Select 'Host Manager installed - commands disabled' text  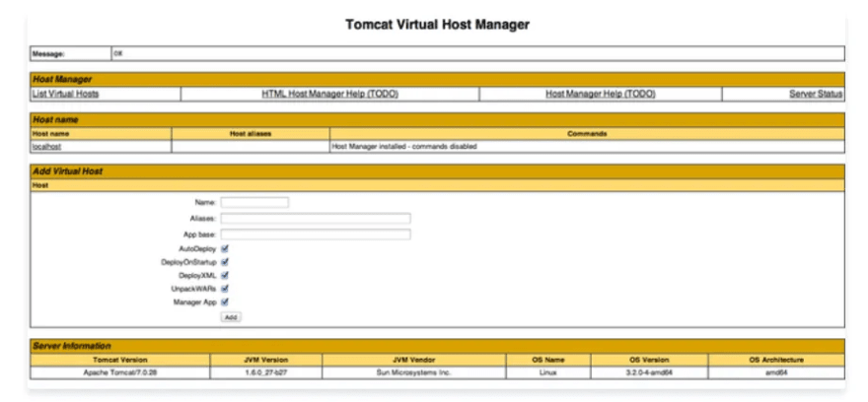click(x=404, y=147)
